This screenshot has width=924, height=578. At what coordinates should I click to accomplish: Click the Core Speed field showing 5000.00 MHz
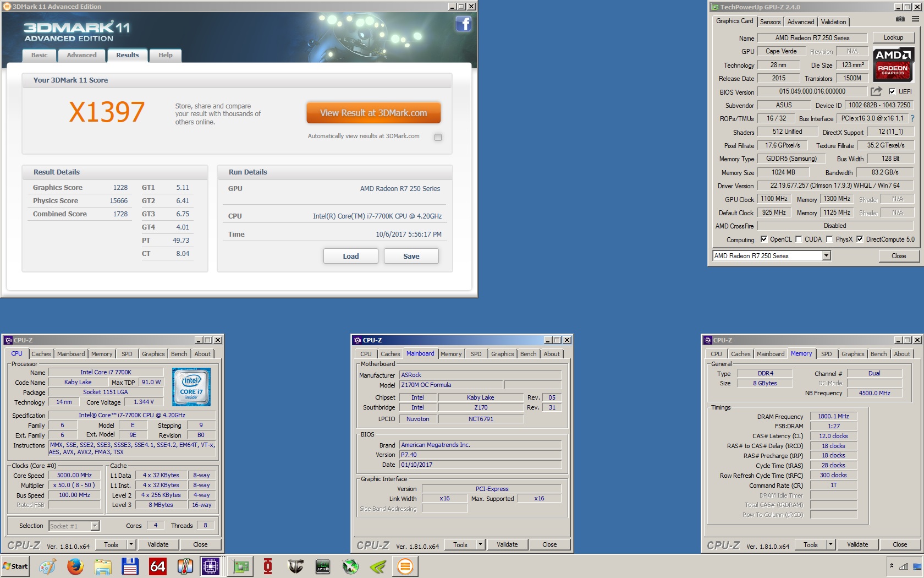(x=74, y=475)
